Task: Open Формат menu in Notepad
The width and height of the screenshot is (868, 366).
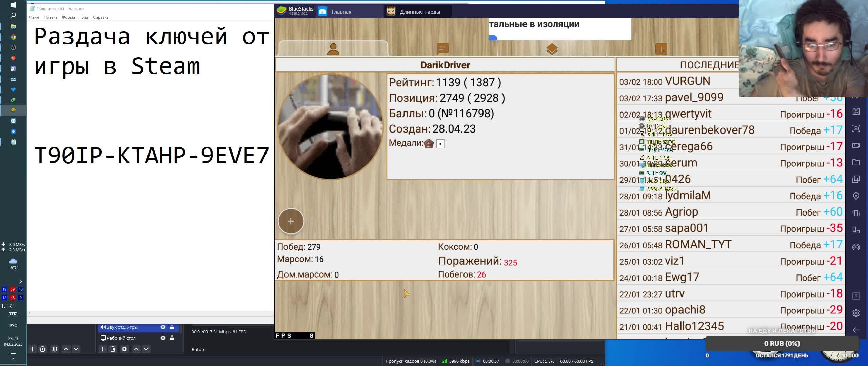Action: pyautogui.click(x=69, y=17)
